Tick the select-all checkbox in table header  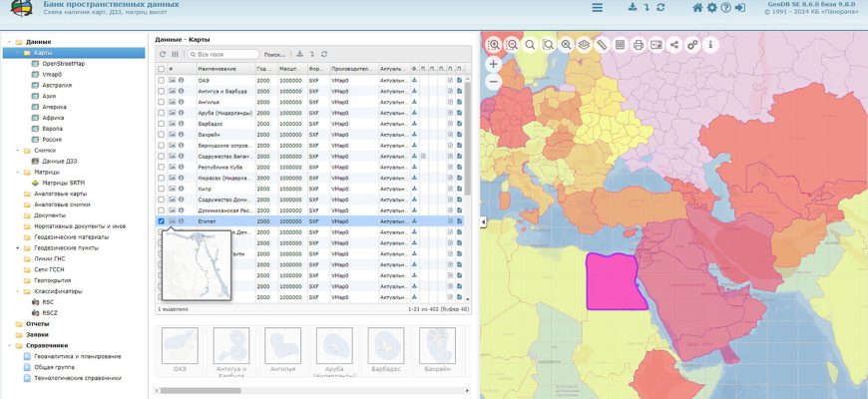point(162,68)
